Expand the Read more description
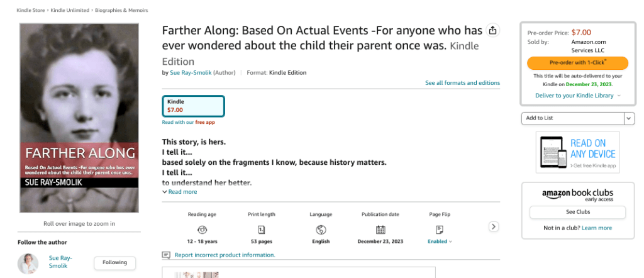This screenshot has height=278, width=644. pyautogui.click(x=180, y=192)
